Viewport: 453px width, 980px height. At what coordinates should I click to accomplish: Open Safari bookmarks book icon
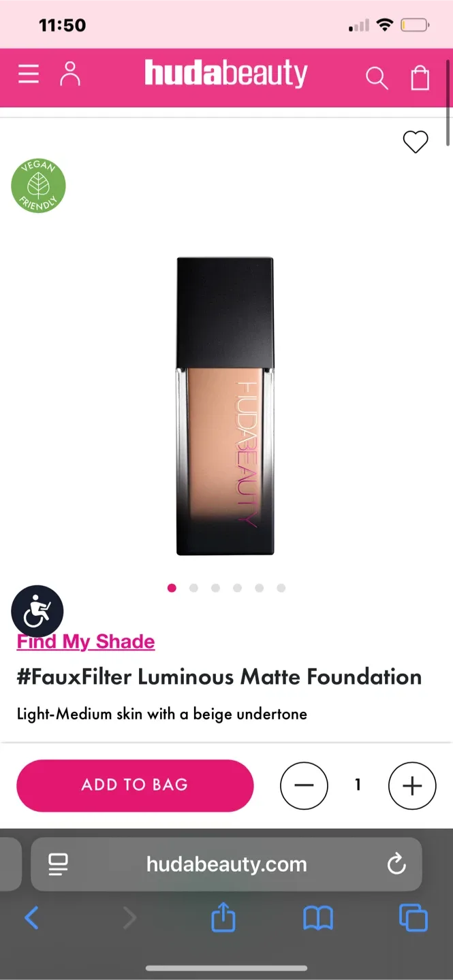(318, 919)
